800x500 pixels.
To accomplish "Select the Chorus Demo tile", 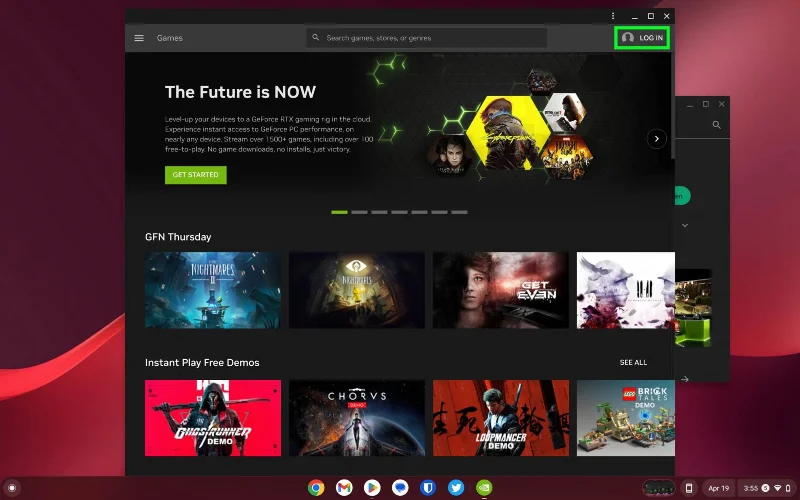I will coord(357,418).
